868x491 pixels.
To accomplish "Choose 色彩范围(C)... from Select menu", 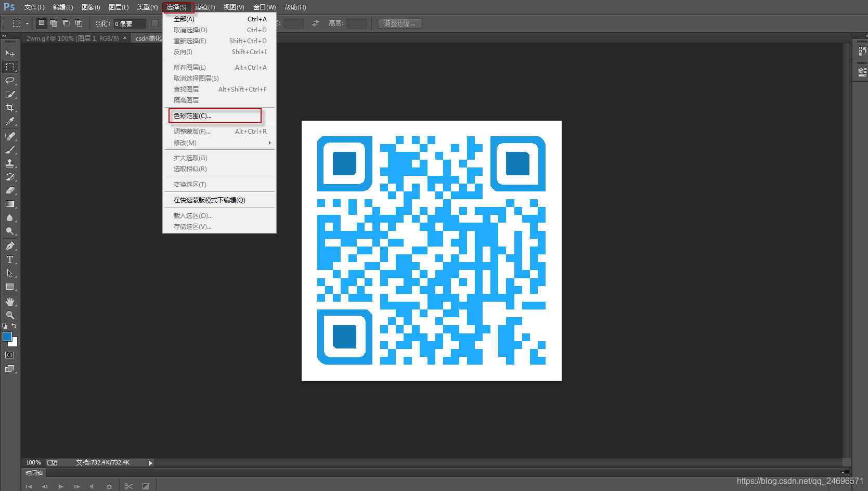I will pos(219,116).
